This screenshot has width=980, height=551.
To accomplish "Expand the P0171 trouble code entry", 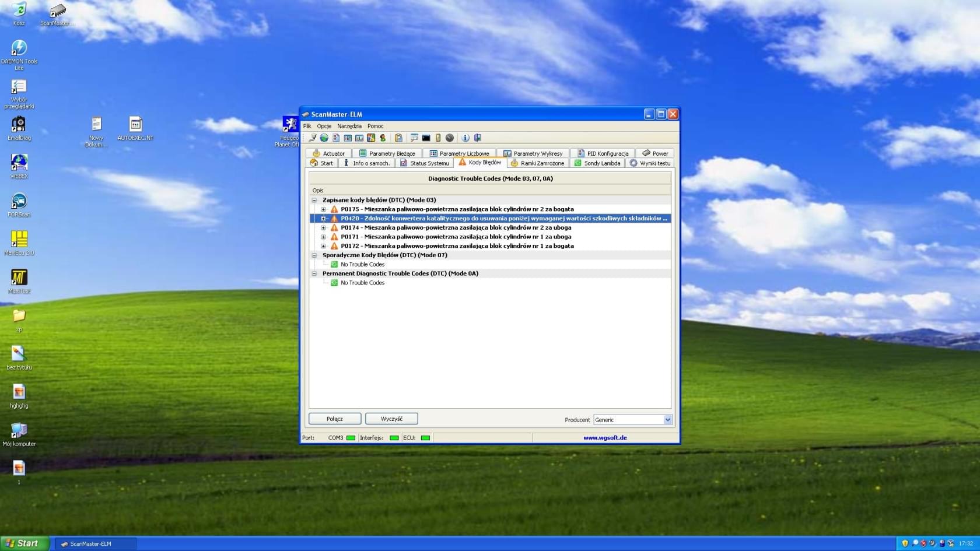I will [x=323, y=237].
